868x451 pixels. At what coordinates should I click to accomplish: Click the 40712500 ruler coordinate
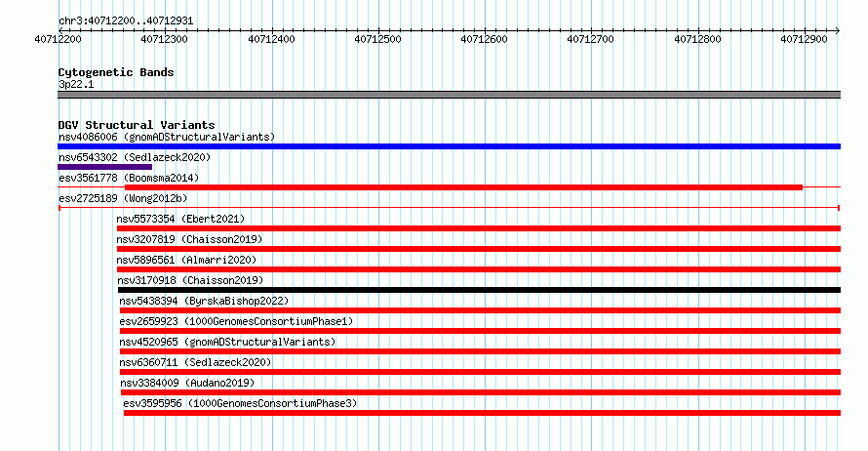pyautogui.click(x=377, y=39)
